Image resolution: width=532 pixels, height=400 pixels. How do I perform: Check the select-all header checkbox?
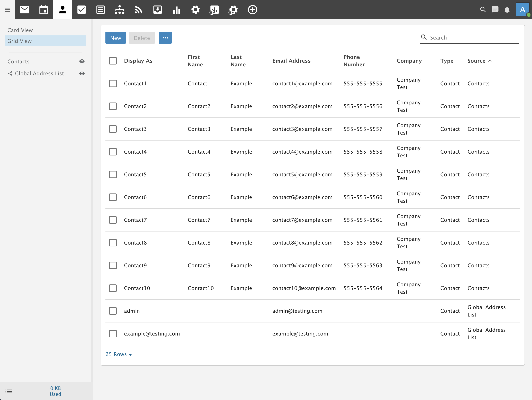(113, 61)
